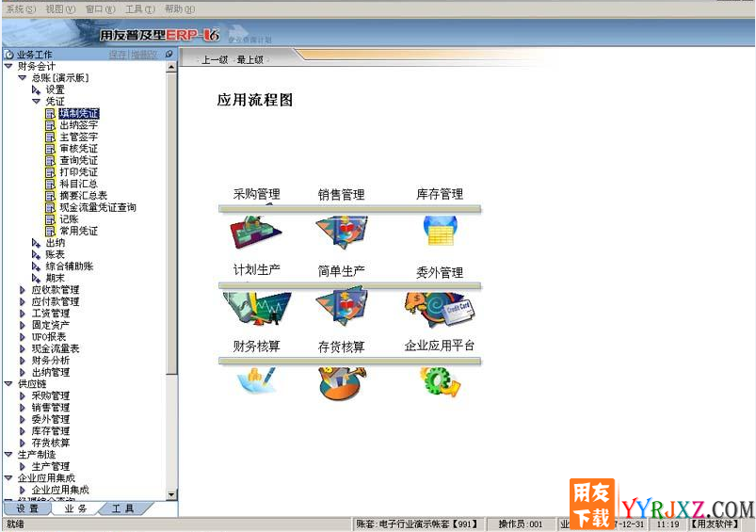The width and height of the screenshot is (756, 532).
Task: Select 存货核算 in the tree
Action: click(51, 443)
